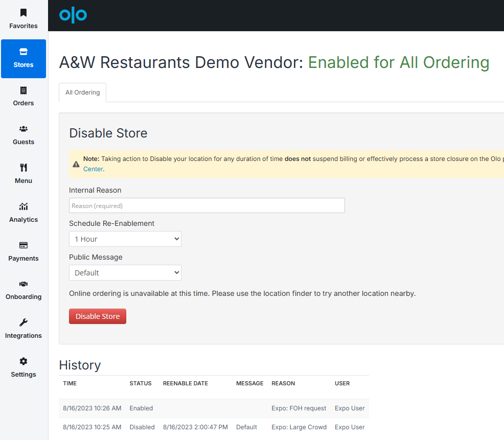
Task: Open Integrations wrench icon
Action: 23,322
